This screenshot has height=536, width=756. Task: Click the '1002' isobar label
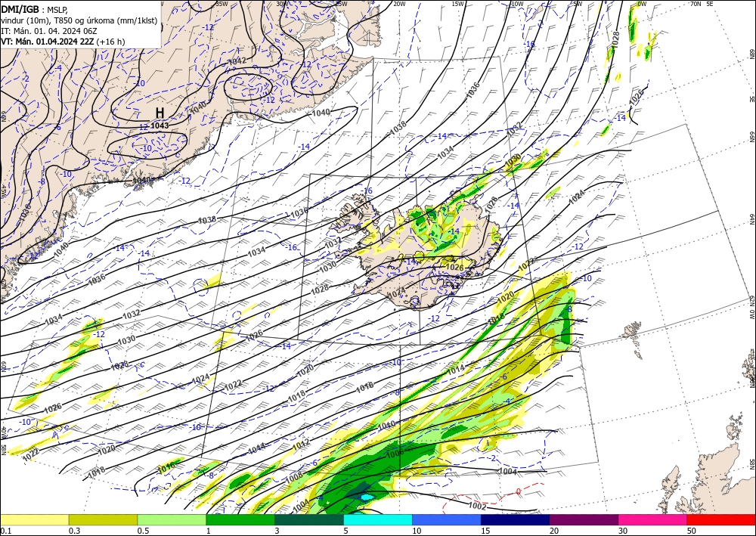point(477,506)
